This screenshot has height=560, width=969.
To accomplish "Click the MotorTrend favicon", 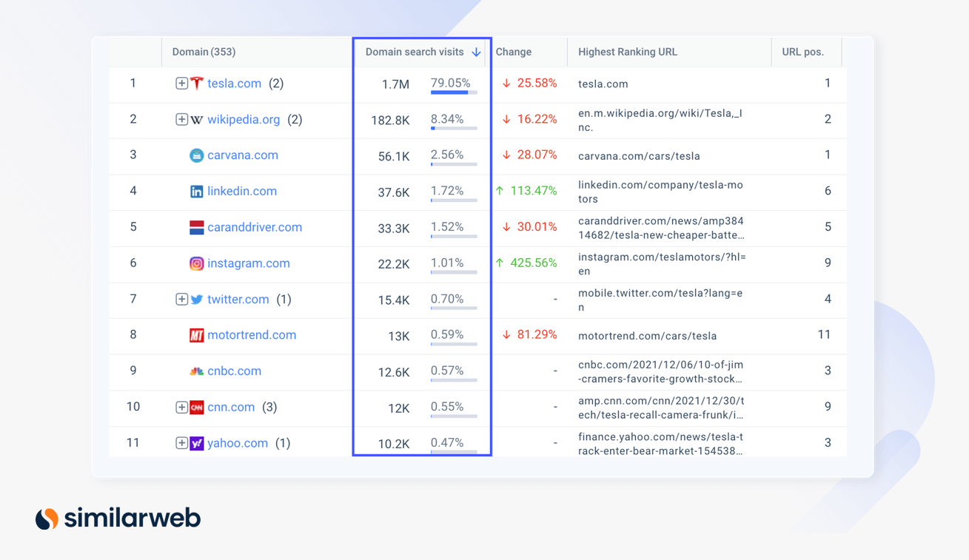I will 196,335.
